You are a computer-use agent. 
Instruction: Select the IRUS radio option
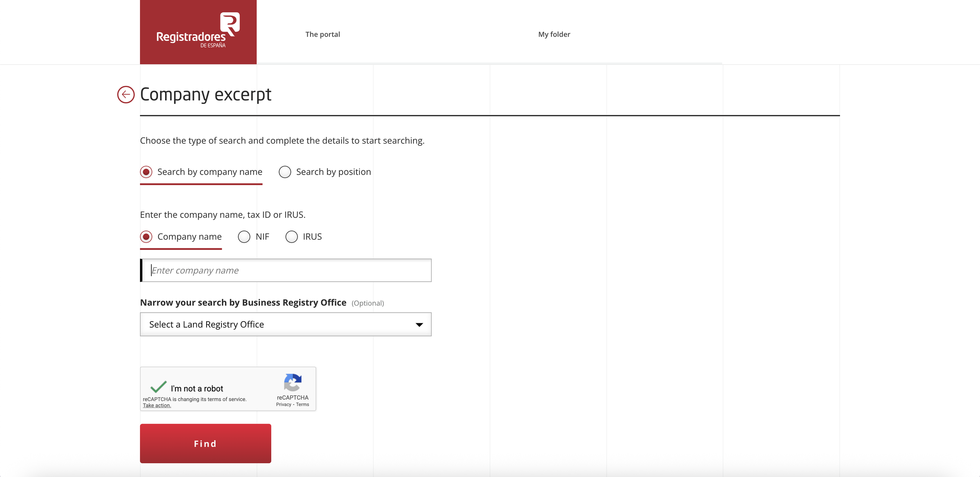292,237
